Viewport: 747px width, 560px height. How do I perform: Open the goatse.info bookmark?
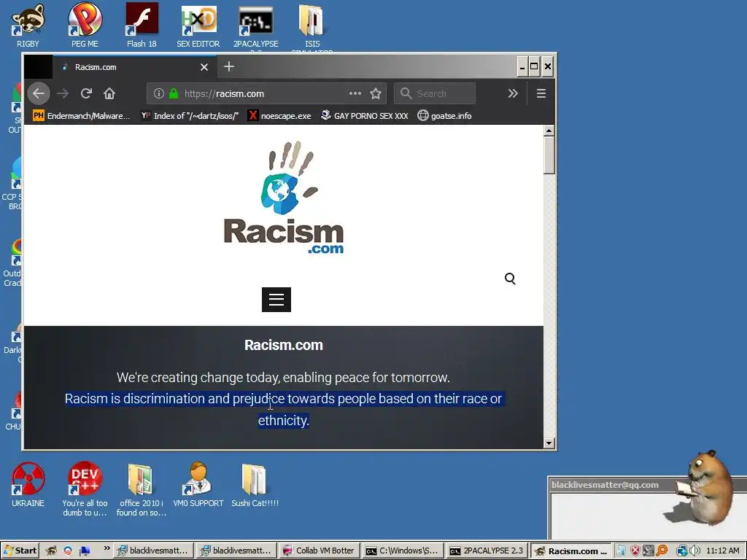coord(444,116)
